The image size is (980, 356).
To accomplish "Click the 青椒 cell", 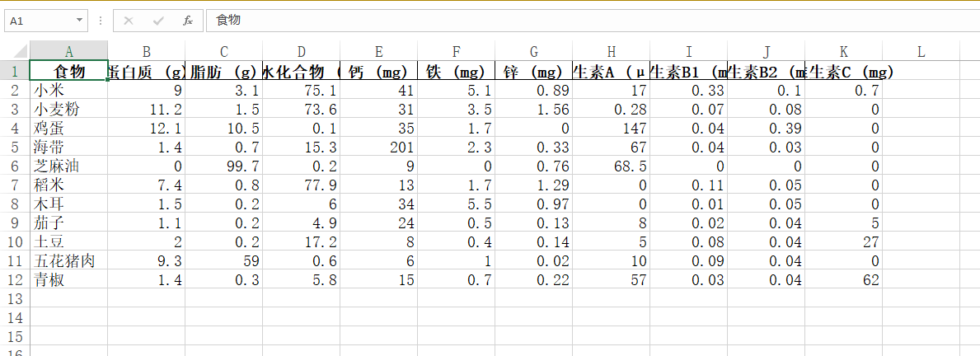I will pyautogui.click(x=68, y=280).
